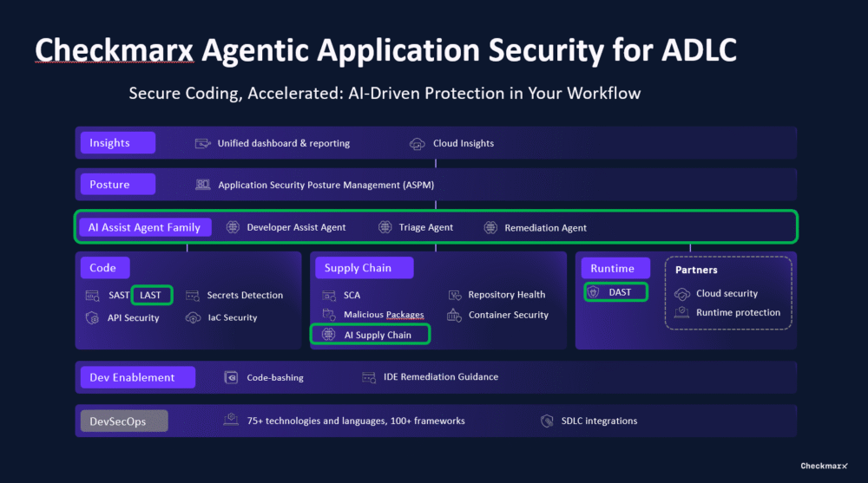868x483 pixels.
Task: Select the Dev Enablement label
Action: tap(138, 377)
